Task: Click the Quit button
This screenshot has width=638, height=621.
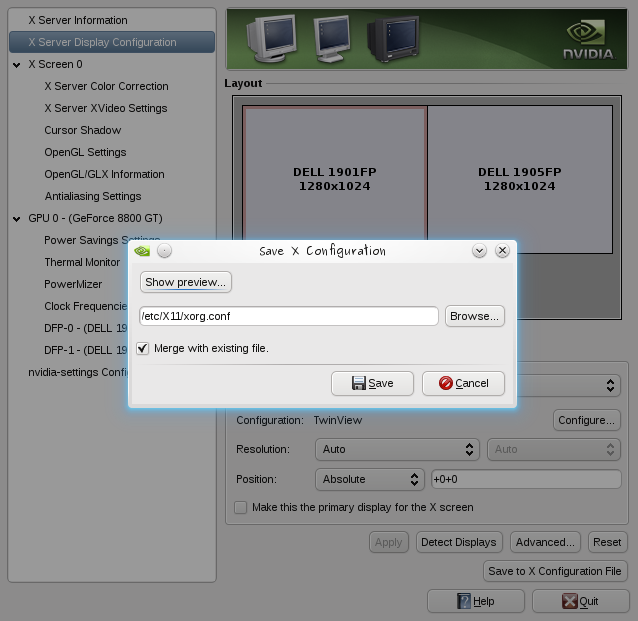Action: pos(580,601)
